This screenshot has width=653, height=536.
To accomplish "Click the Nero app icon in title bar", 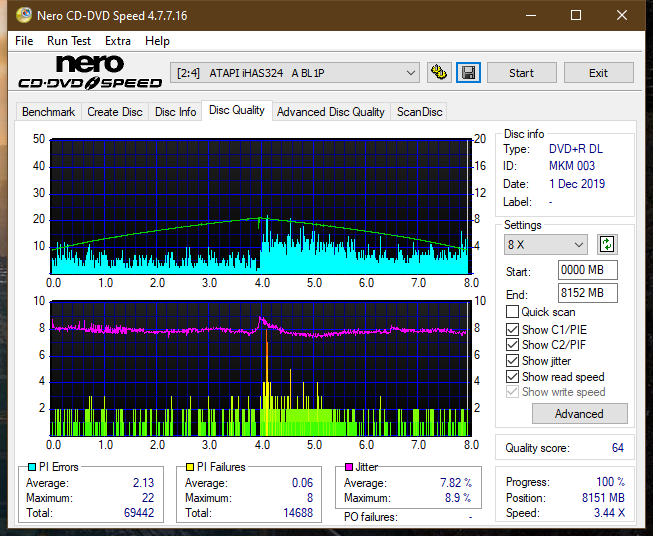I will [x=24, y=15].
